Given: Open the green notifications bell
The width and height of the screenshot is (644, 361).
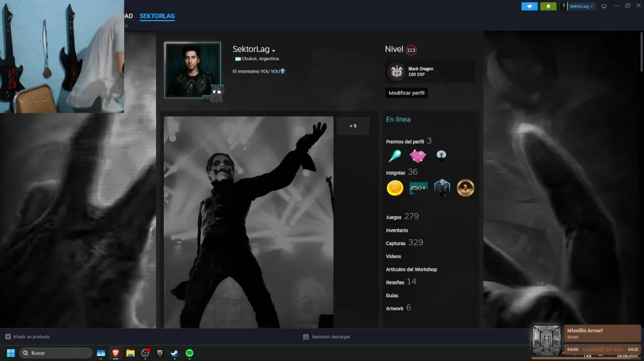Looking at the screenshot, I should tap(548, 6).
